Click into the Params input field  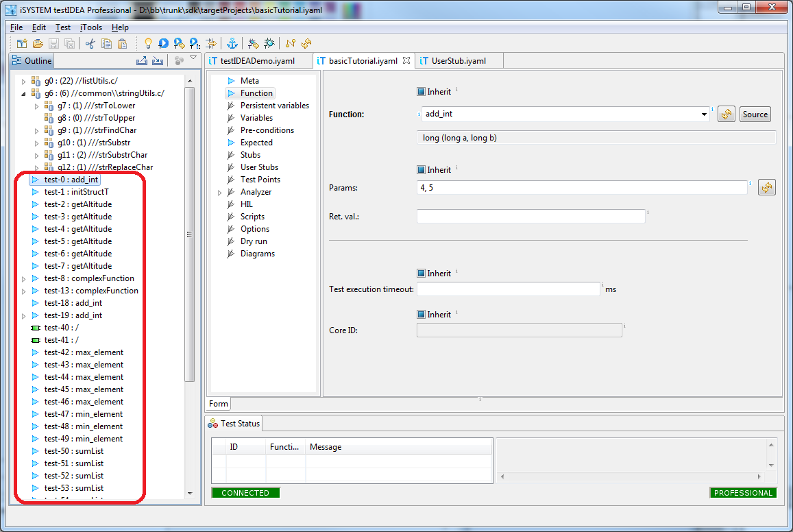(582, 188)
